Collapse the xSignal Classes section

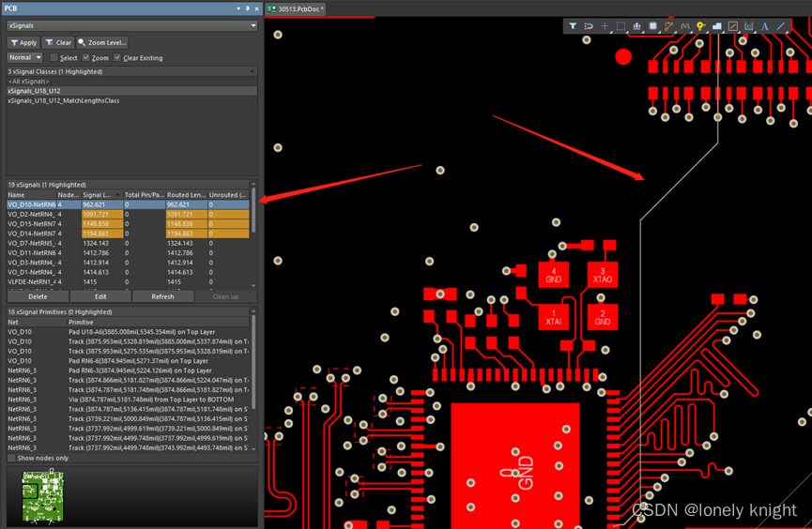(x=253, y=71)
